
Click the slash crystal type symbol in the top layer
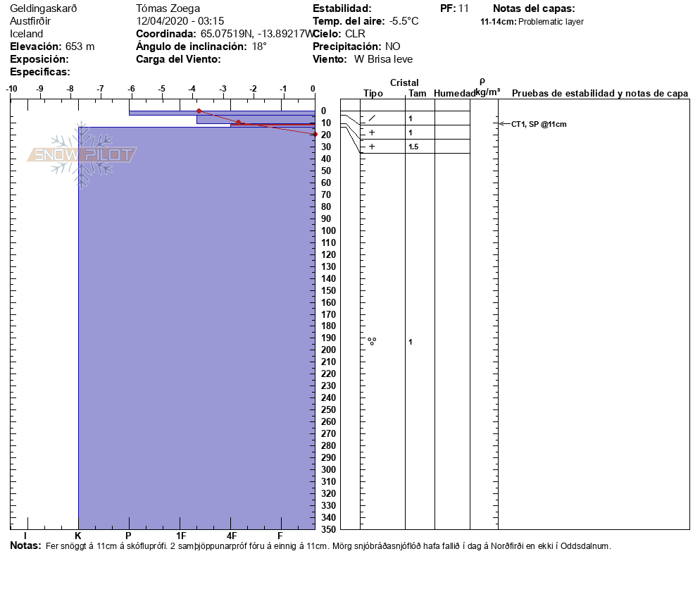click(372, 118)
